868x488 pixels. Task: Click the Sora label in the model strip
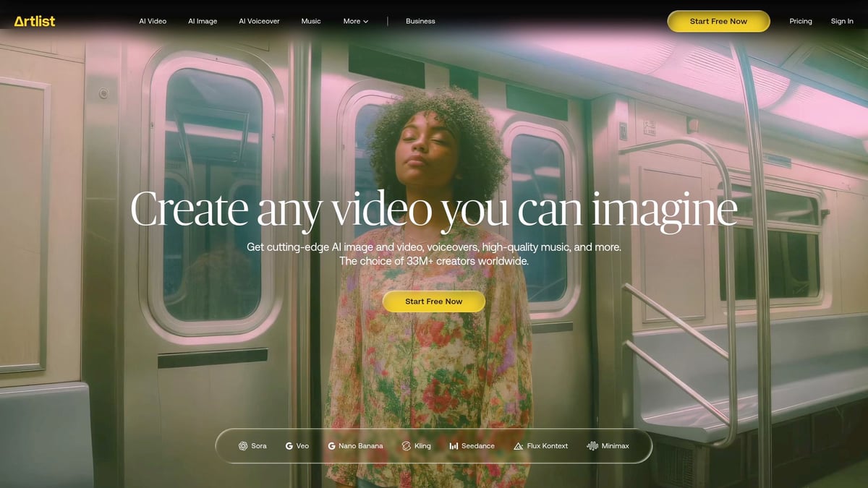pyautogui.click(x=258, y=446)
